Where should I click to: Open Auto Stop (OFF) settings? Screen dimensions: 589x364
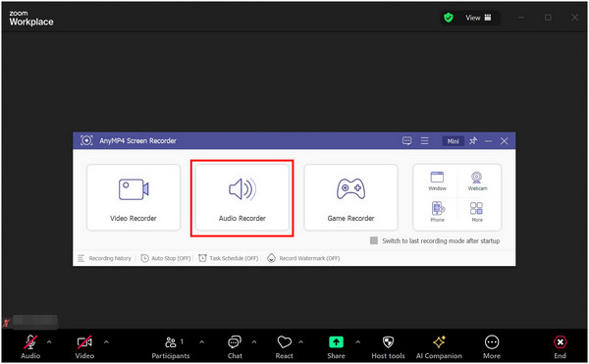click(x=166, y=258)
